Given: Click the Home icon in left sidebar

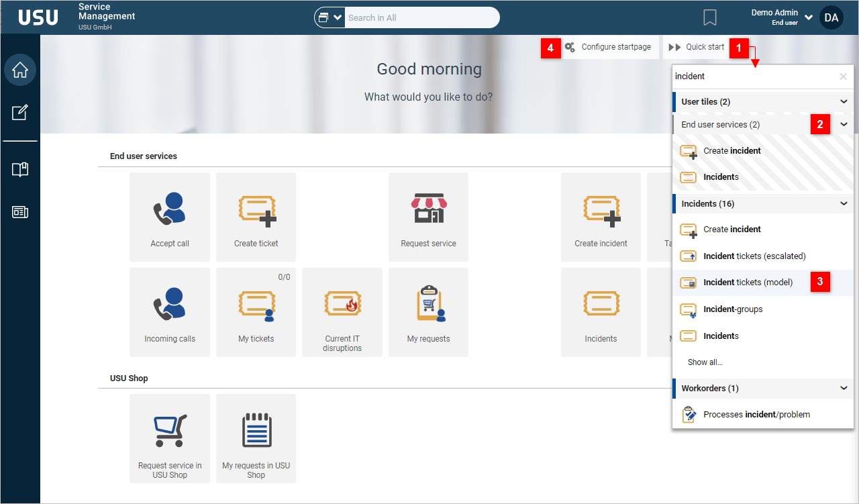Looking at the screenshot, I should (20, 70).
